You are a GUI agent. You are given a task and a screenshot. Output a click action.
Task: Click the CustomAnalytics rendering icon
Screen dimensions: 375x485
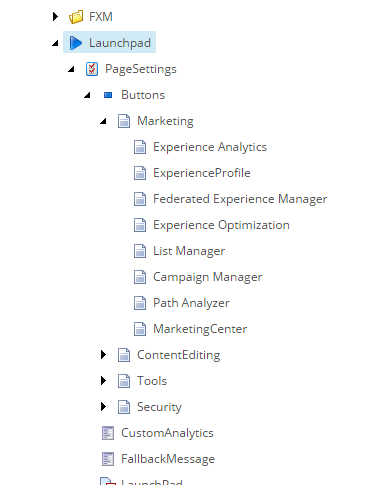click(108, 433)
